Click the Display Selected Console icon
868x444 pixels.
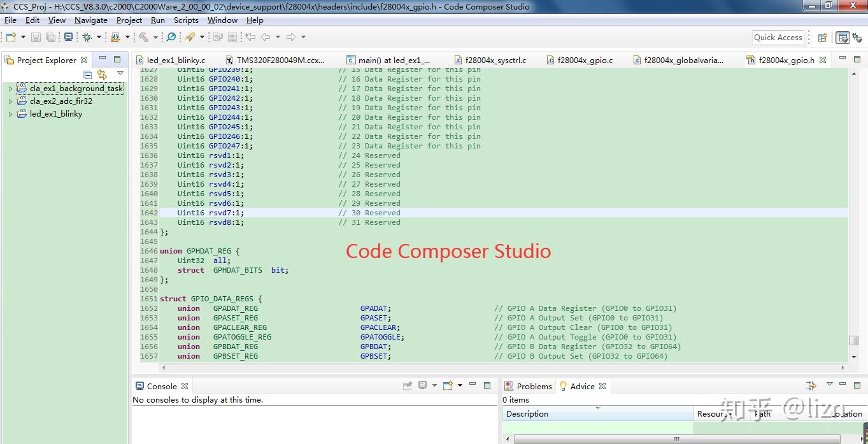(422, 386)
